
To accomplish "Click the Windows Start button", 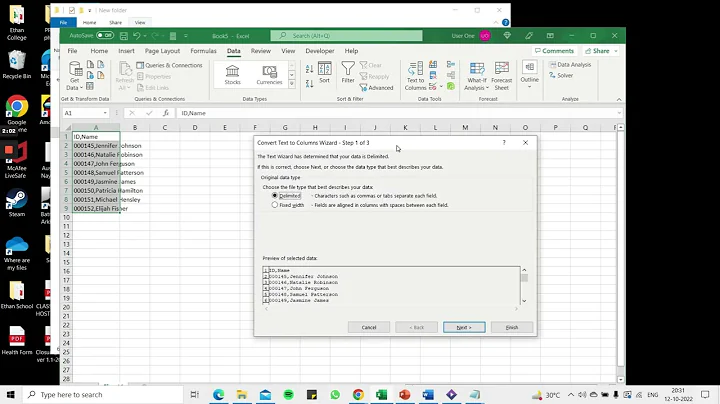I will tap(11, 395).
